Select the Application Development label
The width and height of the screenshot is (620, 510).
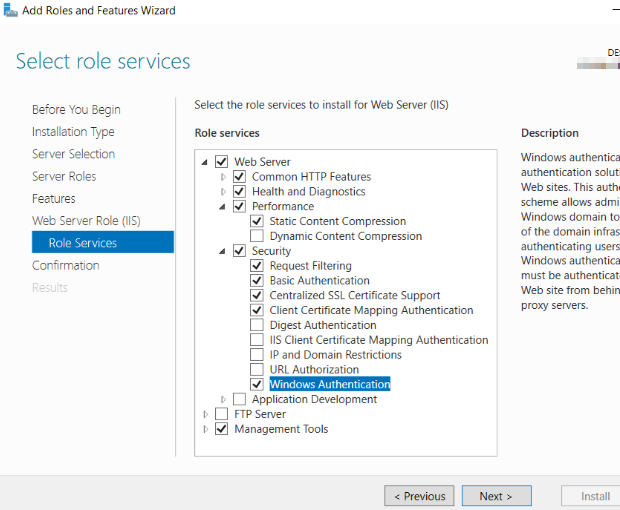[x=314, y=399]
